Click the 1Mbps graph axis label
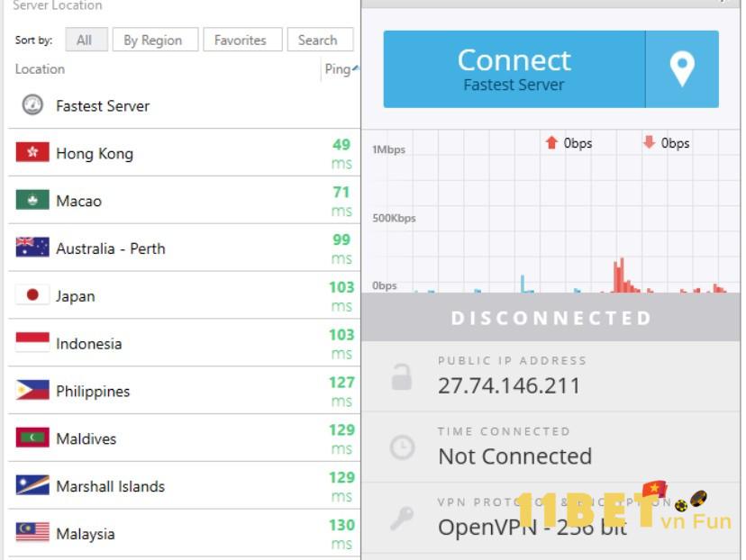 [x=388, y=149]
